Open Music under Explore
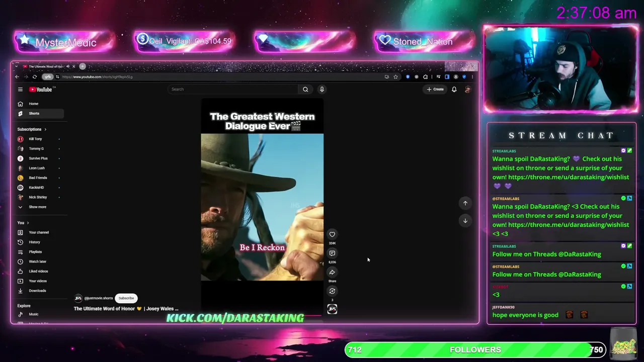This screenshot has width=644, height=362. pyautogui.click(x=39, y=314)
